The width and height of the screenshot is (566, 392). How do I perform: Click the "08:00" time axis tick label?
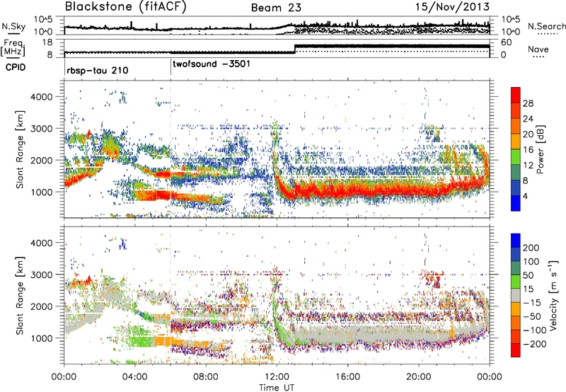[206, 376]
